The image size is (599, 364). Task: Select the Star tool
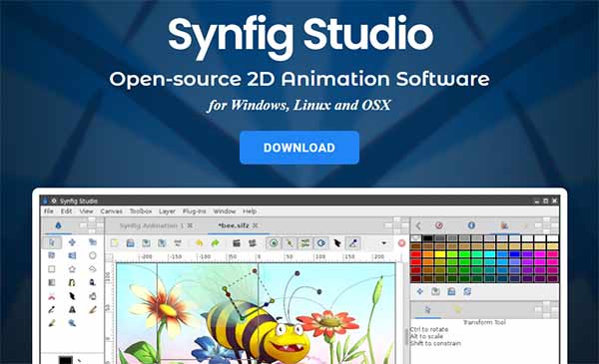click(x=72, y=269)
